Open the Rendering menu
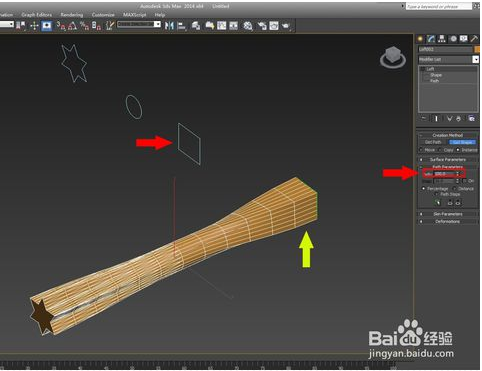This screenshot has width=482, height=371. pos(72,15)
